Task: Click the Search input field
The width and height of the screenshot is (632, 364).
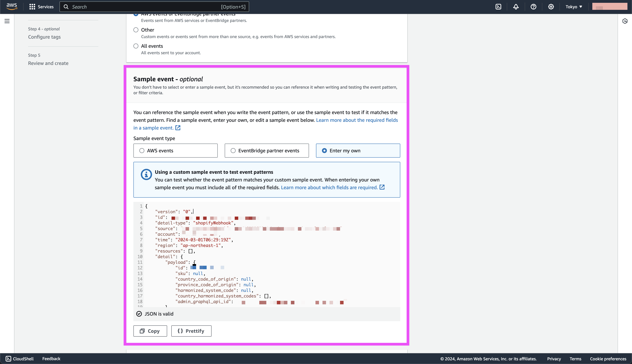Action: tap(154, 7)
